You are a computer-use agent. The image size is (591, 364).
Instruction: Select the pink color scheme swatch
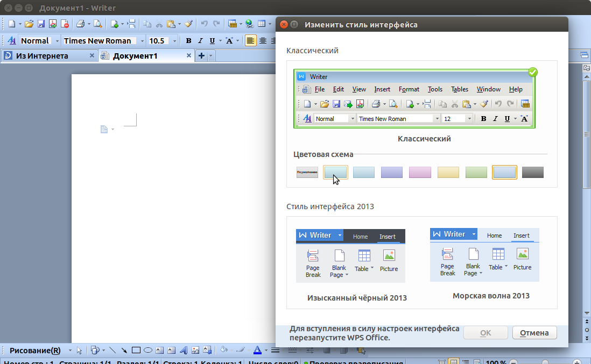(x=420, y=173)
